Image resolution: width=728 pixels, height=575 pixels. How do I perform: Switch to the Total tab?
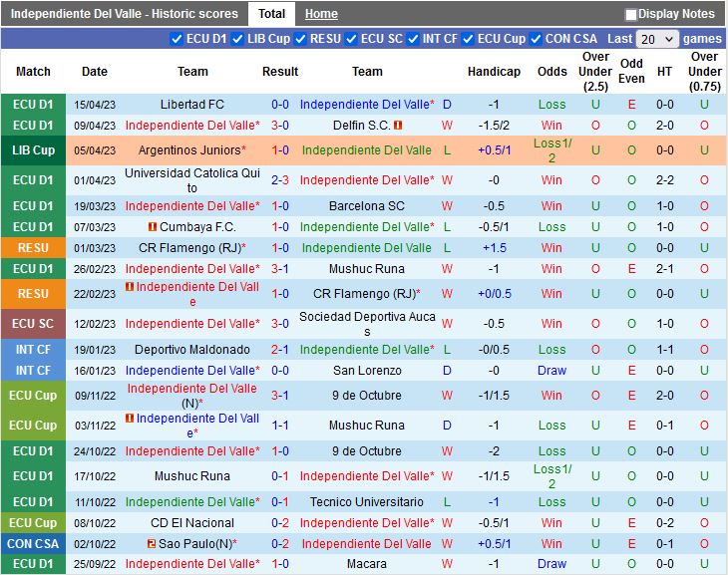(271, 14)
